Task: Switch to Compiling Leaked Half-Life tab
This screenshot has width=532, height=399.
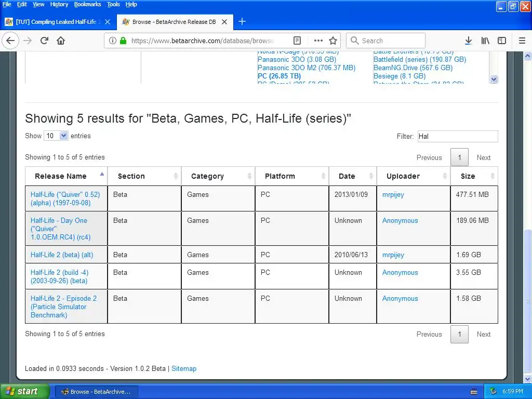Action: pos(58,22)
